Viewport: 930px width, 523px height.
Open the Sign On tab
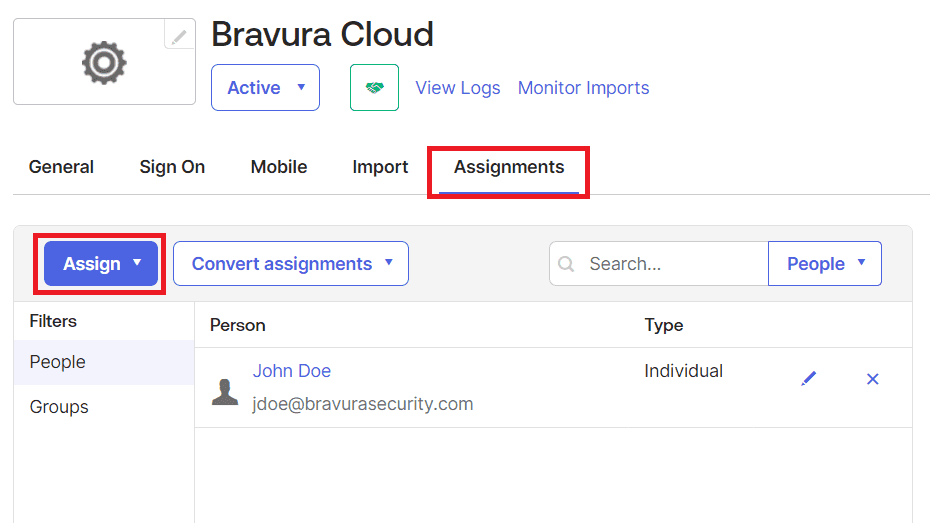click(x=172, y=167)
